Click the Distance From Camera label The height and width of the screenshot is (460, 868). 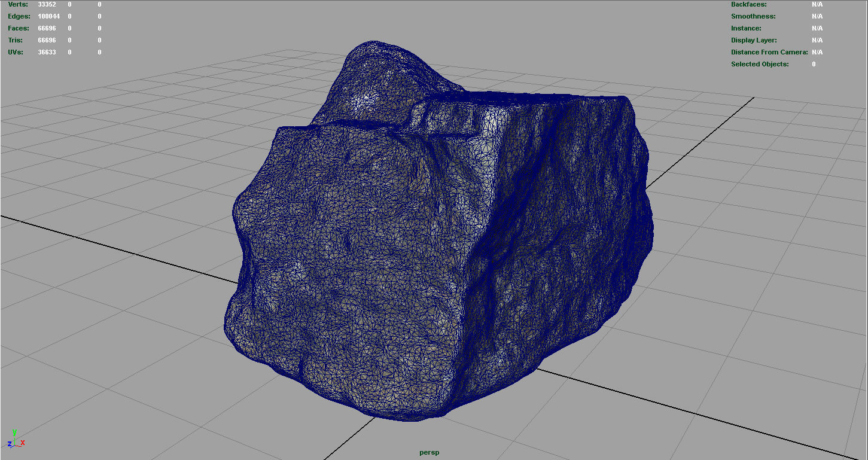(770, 52)
